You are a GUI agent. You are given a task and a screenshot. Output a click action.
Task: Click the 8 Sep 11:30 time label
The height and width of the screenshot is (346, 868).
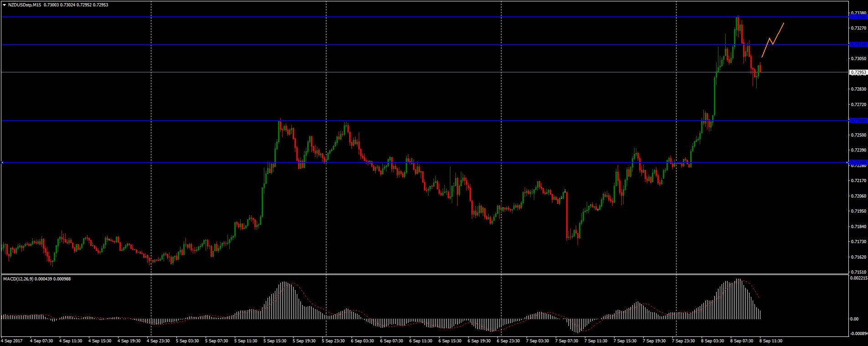coord(771,341)
